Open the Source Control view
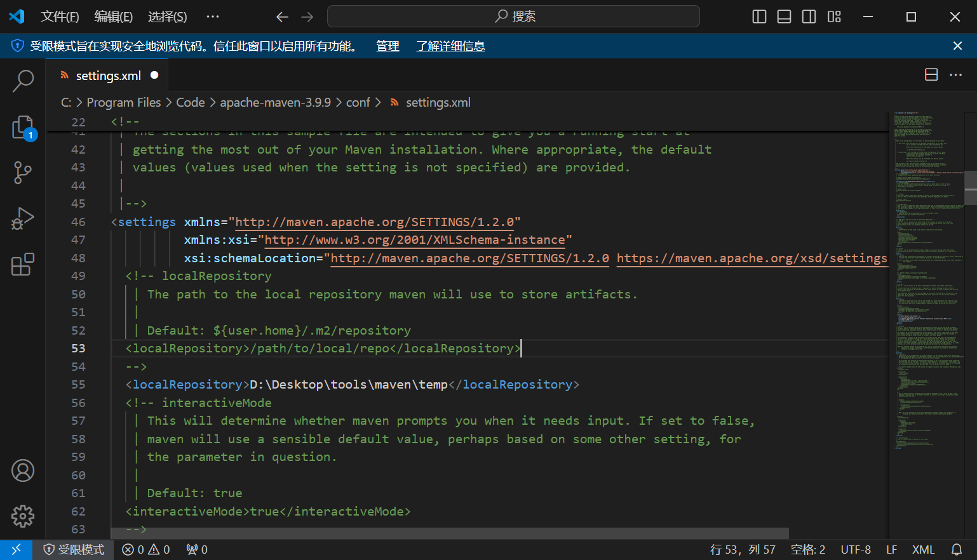977x560 pixels. [x=23, y=173]
